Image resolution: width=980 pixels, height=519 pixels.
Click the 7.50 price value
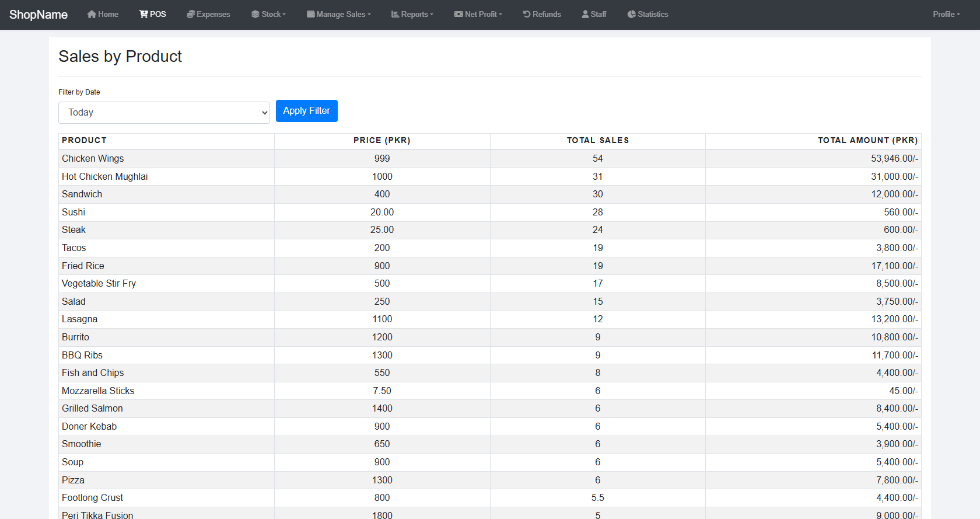click(382, 391)
